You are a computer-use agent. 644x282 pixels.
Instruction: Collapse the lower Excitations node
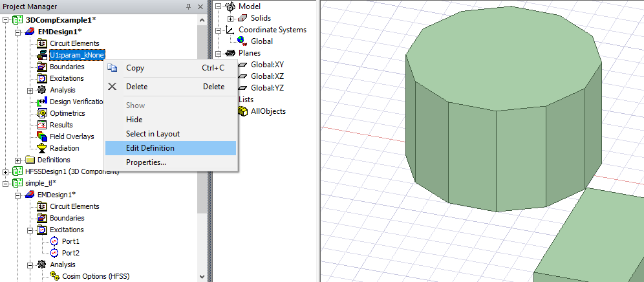click(x=30, y=230)
